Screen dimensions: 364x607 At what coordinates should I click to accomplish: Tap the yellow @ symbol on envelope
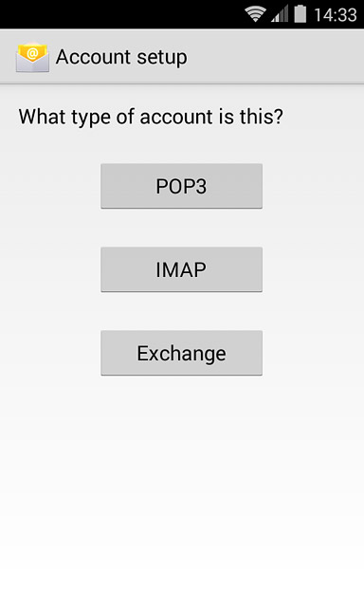tap(33, 52)
